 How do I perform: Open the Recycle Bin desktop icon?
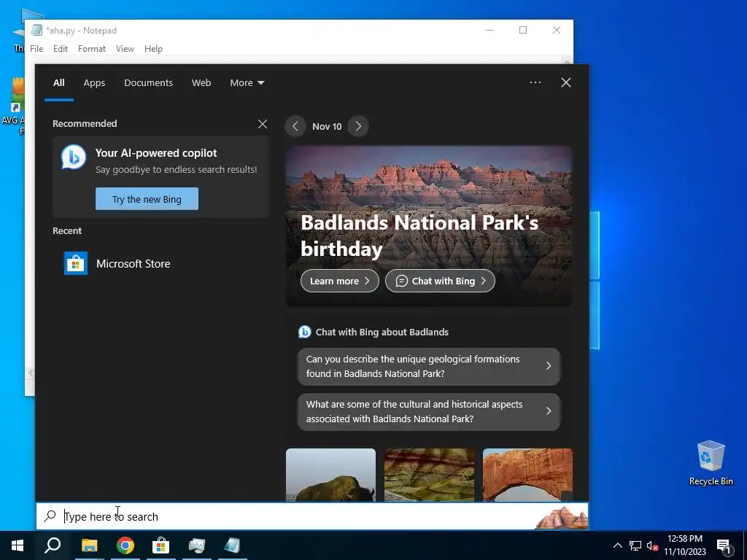click(711, 463)
